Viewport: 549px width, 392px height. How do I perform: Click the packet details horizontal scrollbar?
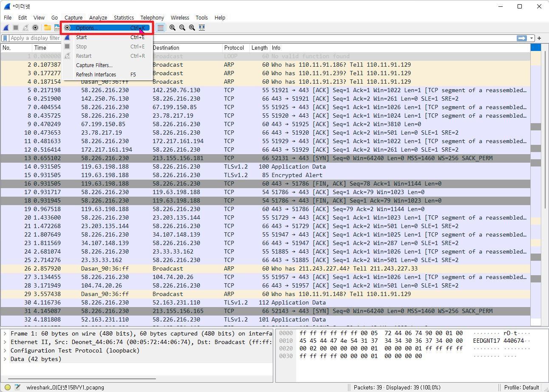click(x=82, y=379)
